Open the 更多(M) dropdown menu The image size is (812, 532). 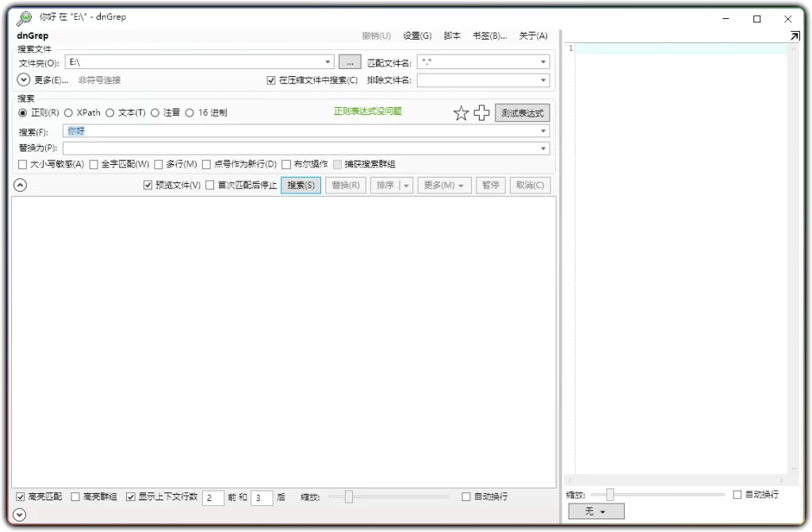pos(444,185)
